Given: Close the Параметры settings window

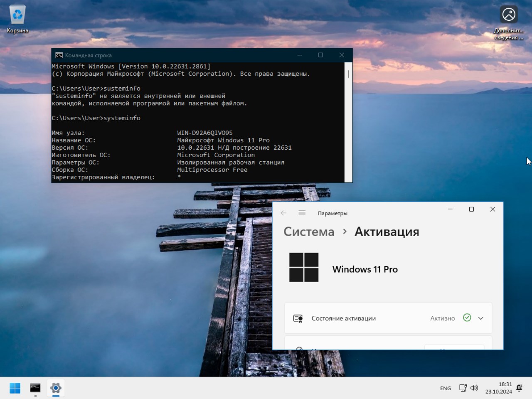Looking at the screenshot, I should click(x=493, y=209).
